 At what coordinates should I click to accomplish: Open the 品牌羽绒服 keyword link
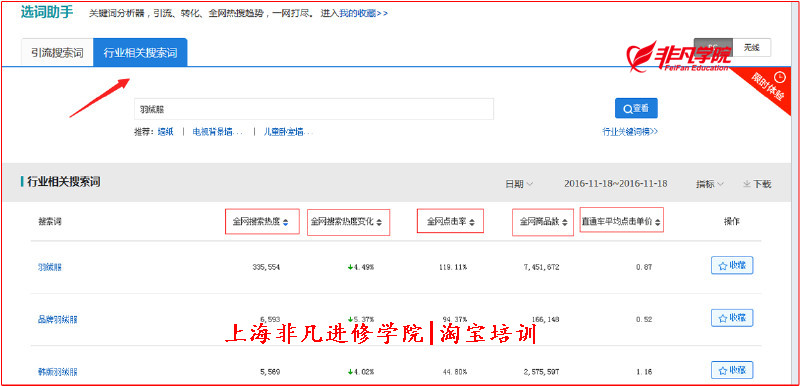point(58,320)
